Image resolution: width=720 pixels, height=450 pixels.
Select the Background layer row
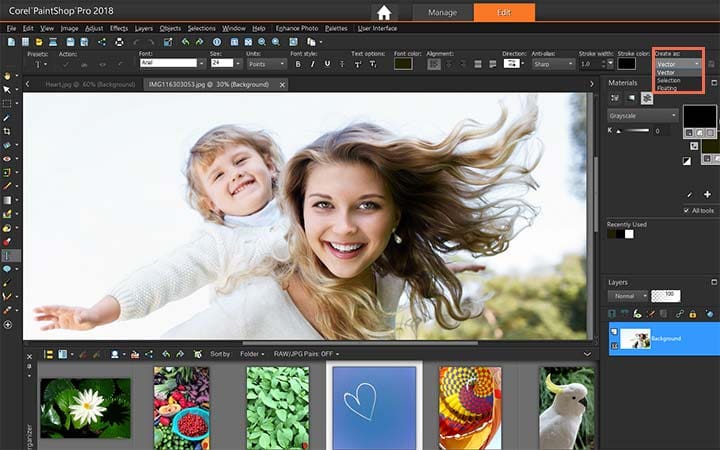pyautogui.click(x=664, y=339)
